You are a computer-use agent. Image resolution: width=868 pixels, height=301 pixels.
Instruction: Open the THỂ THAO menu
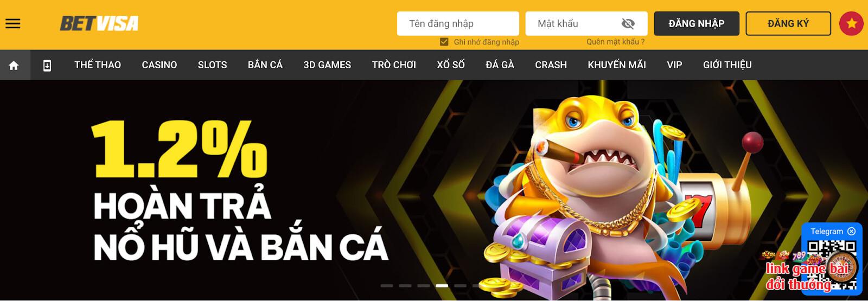98,65
